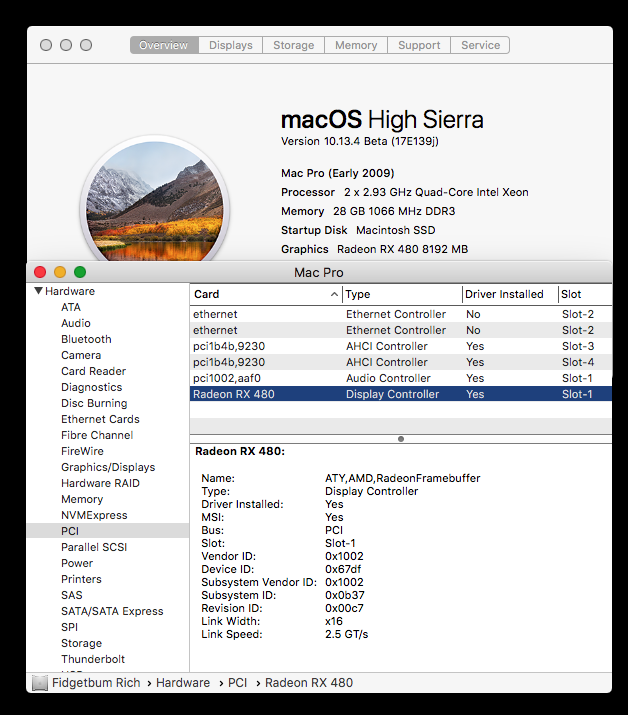Select the pci1b4b,9230 row in Slot-3
The height and width of the screenshot is (715, 628).
401,346
